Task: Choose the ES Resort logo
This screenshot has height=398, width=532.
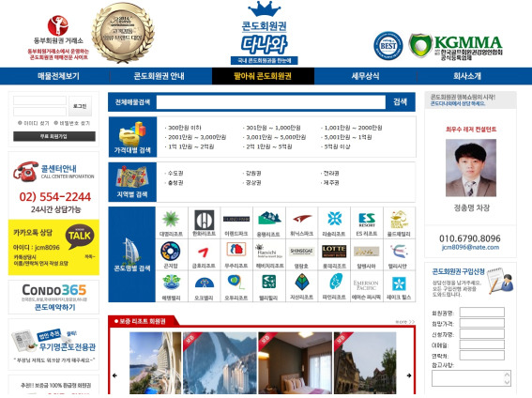Action: click(367, 220)
